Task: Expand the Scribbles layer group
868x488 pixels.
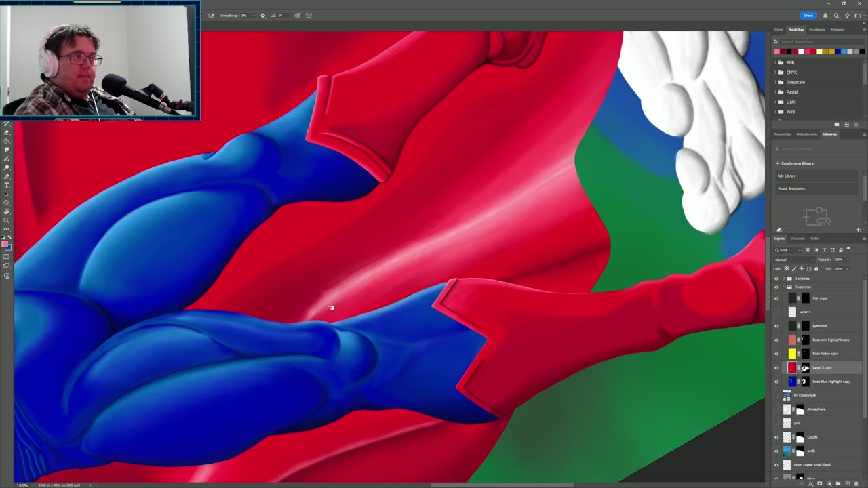Action: (784, 279)
